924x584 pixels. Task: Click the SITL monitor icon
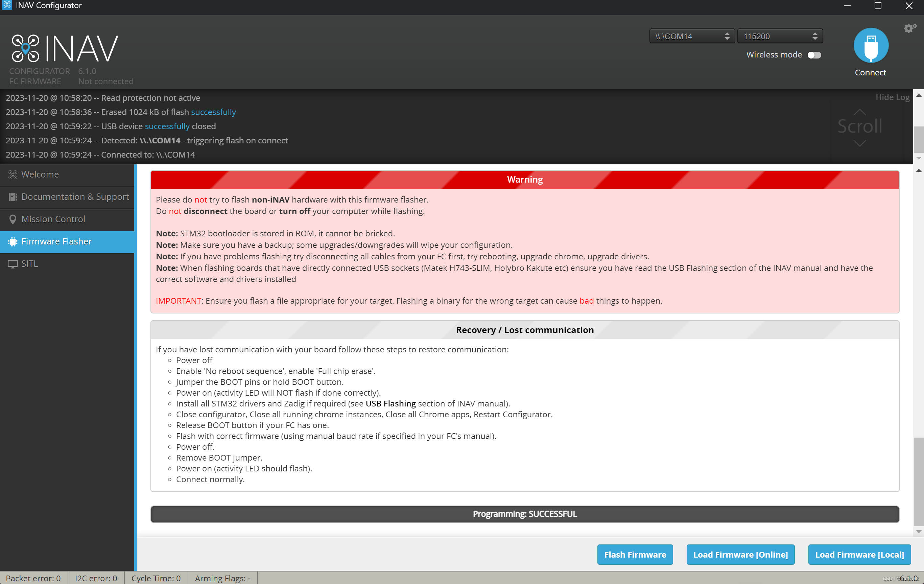[13, 264]
